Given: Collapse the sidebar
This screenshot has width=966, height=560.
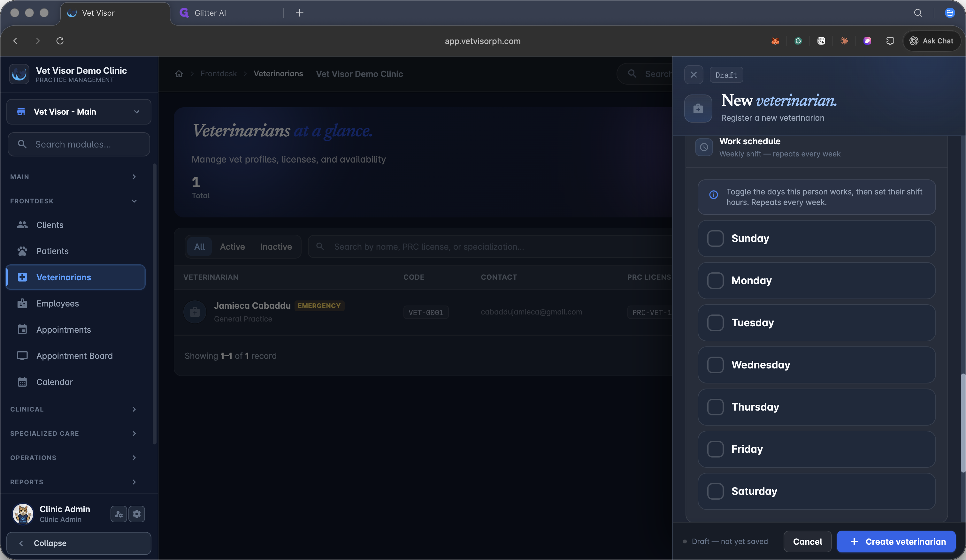Looking at the screenshot, I should [79, 543].
